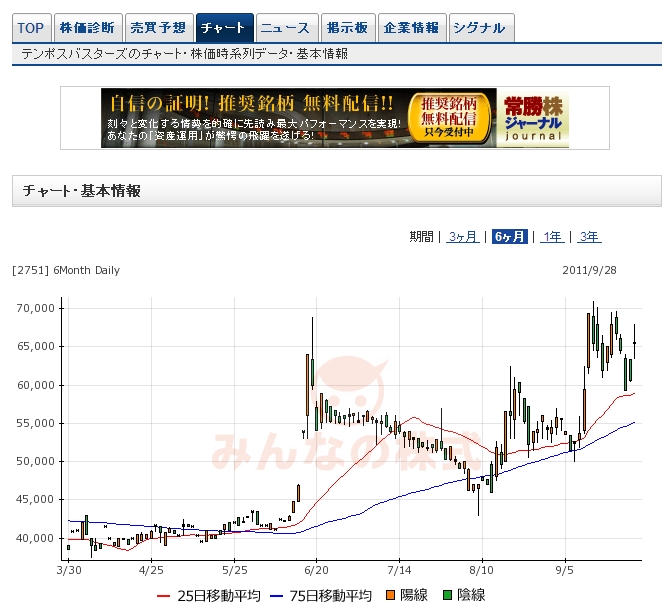Open the TOP tab
This screenshot has height=614, width=668.
coord(30,27)
